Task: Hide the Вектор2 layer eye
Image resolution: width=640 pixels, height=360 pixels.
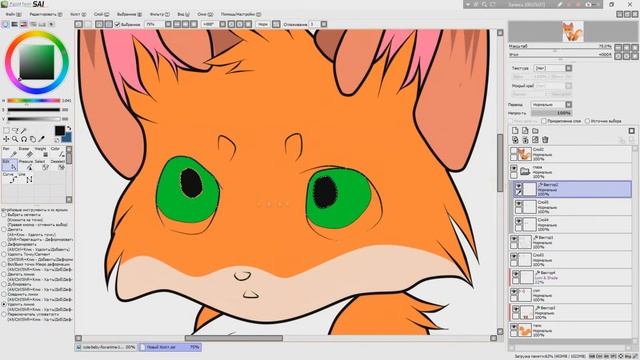Action: click(519, 186)
